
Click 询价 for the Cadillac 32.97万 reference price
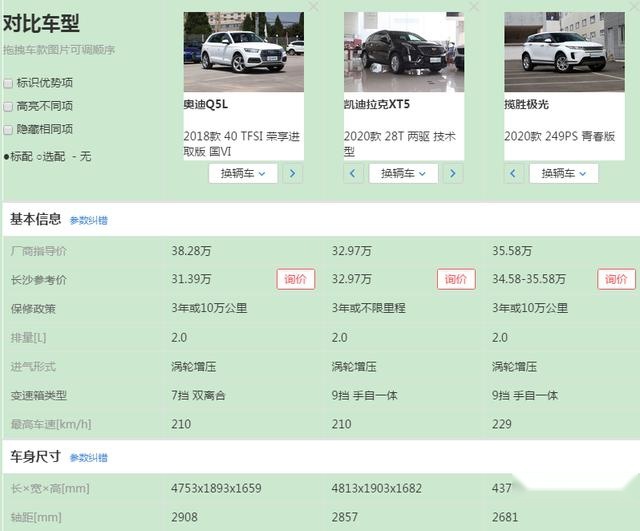pos(456,279)
